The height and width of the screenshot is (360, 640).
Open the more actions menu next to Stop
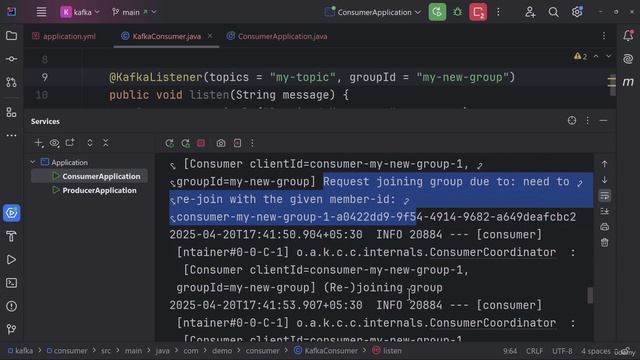(x=498, y=12)
